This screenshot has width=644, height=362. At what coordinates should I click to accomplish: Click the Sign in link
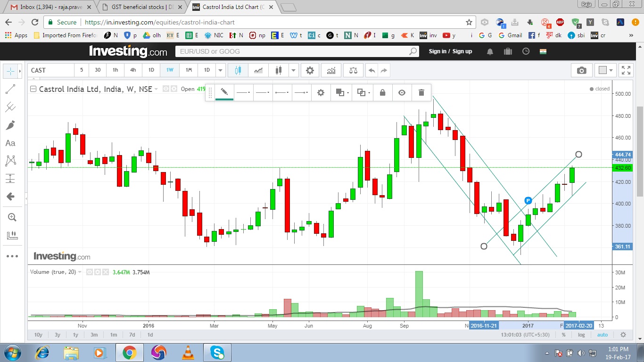[438, 51]
